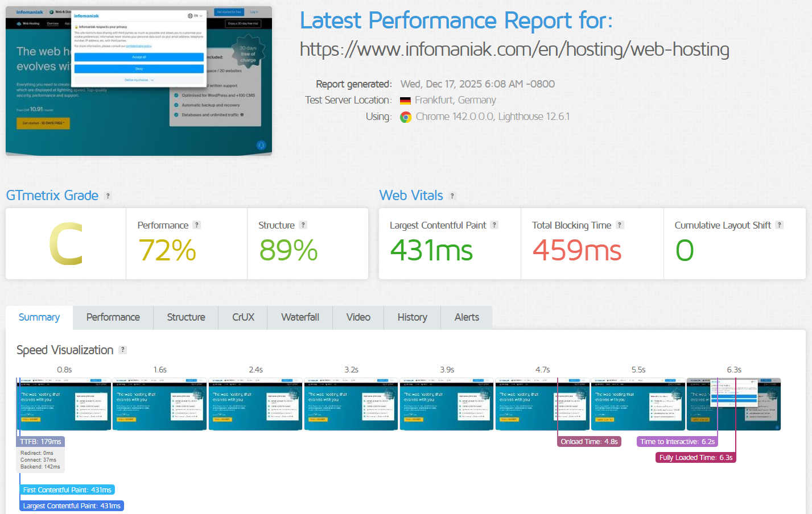Show help for Cumulative Layout Shift
Screen dimensions: 812x514
780,225
